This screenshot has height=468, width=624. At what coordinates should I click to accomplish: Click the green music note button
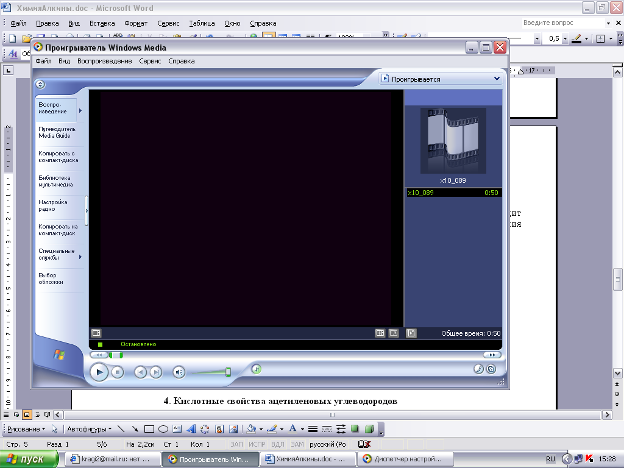pyautogui.click(x=256, y=369)
